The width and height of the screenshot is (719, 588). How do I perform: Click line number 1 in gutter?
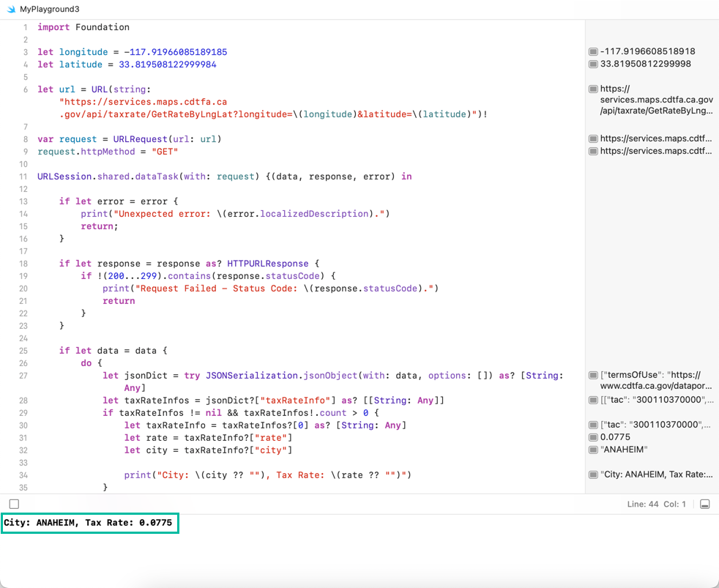pyautogui.click(x=25, y=27)
